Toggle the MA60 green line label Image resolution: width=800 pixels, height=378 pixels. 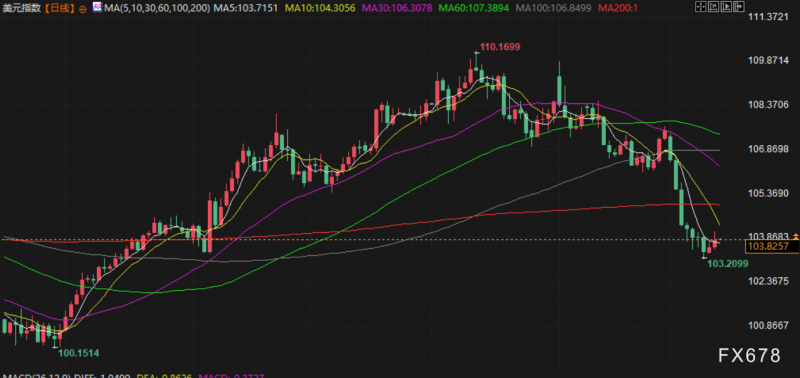474,8
